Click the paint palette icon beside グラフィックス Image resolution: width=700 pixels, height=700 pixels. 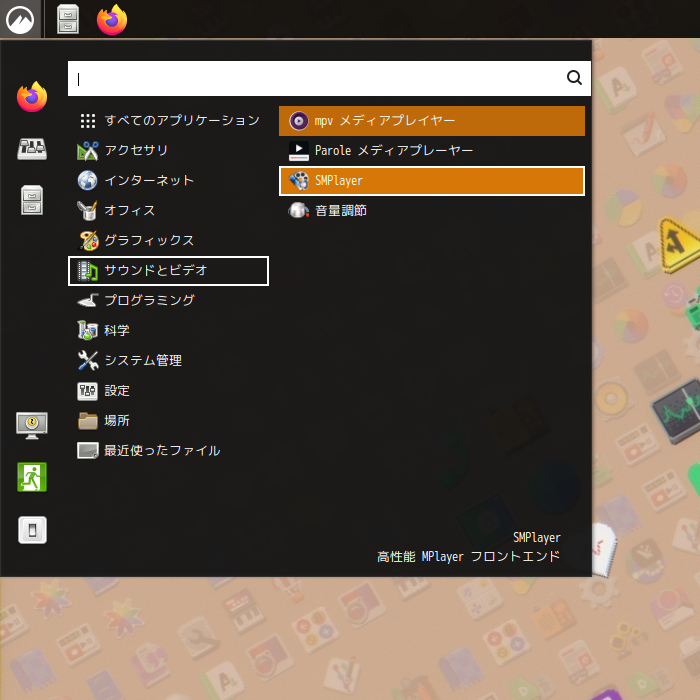point(88,241)
